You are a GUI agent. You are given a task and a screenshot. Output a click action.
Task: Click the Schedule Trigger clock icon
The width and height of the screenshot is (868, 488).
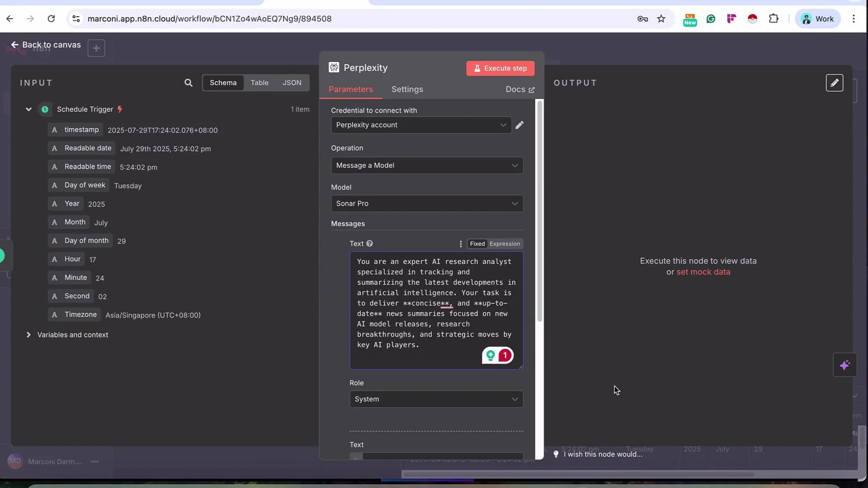point(45,109)
